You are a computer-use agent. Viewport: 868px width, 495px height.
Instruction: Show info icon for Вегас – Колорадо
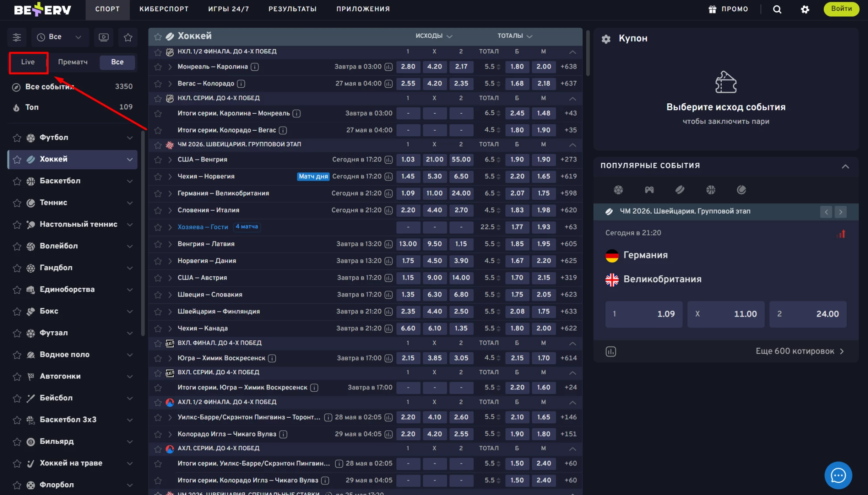(x=241, y=83)
